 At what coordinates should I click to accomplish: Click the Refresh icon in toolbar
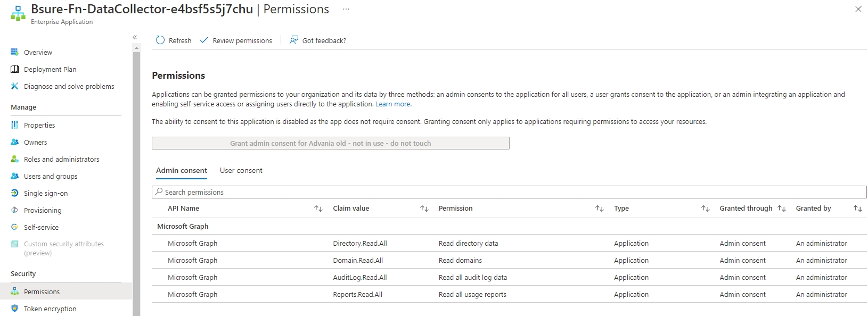point(160,40)
